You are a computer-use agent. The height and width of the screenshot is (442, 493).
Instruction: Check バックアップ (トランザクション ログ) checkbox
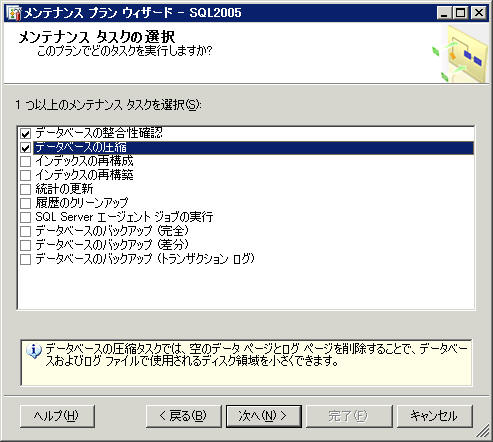(x=26, y=259)
